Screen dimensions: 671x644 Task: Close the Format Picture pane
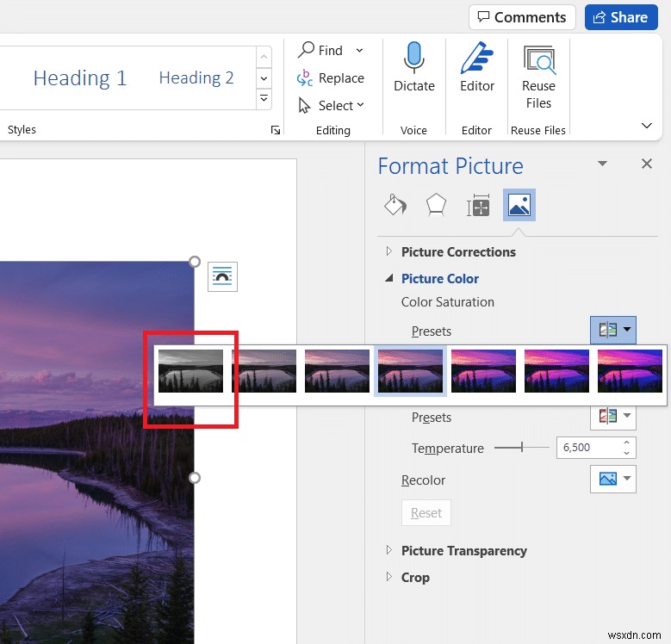(647, 164)
